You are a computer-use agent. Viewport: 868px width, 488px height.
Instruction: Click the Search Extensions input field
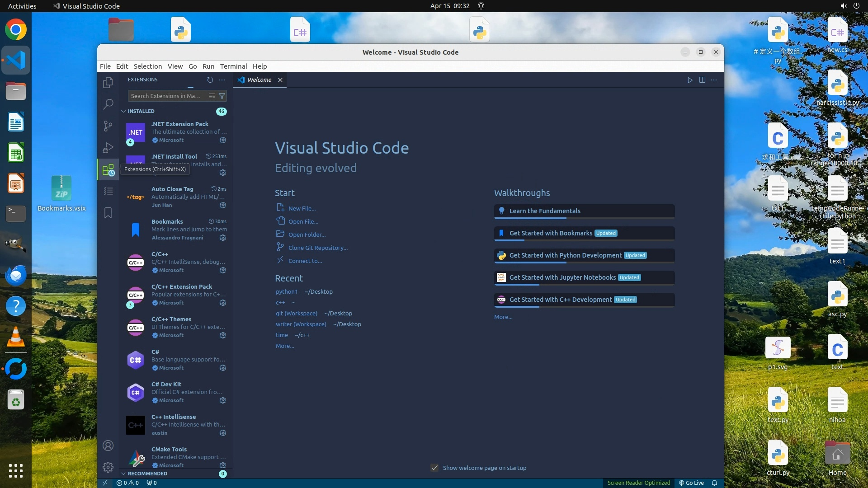tap(166, 96)
